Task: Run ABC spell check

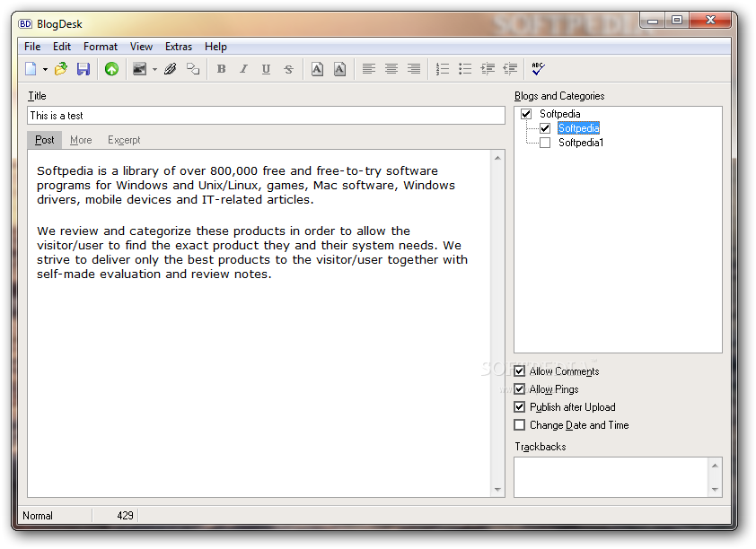Action: [538, 69]
